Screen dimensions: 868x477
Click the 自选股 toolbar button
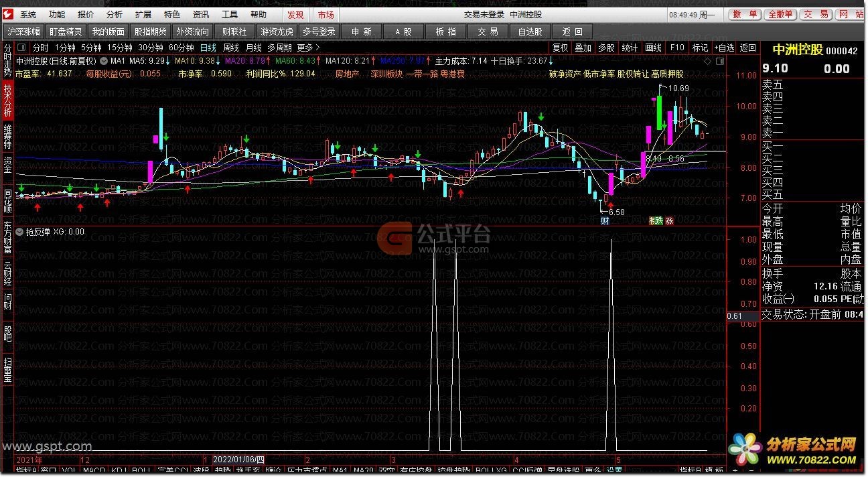(x=530, y=31)
